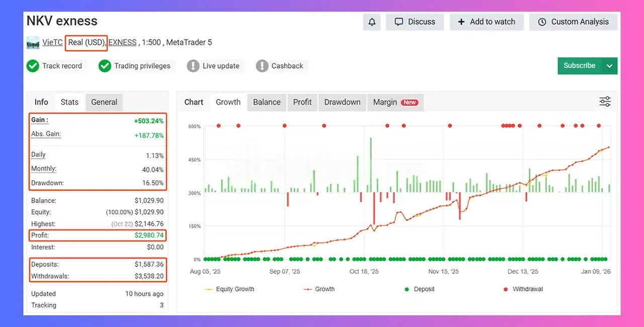Click the Track record green check icon
Viewport: 644px width, 327px height.
[33, 66]
